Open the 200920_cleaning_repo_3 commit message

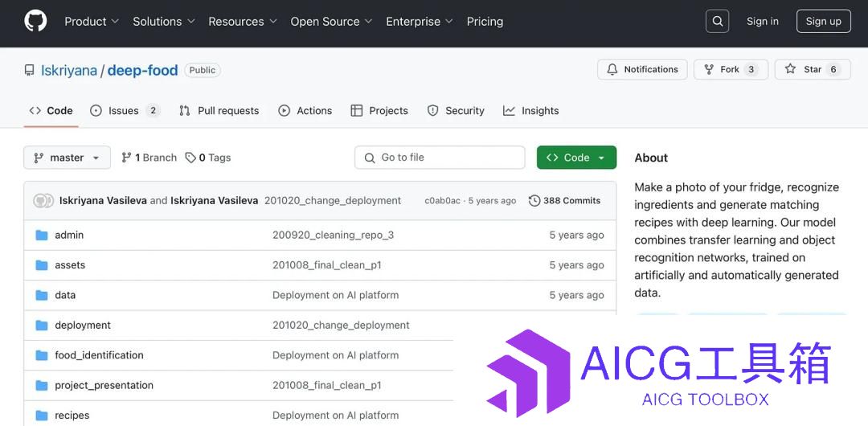334,236
